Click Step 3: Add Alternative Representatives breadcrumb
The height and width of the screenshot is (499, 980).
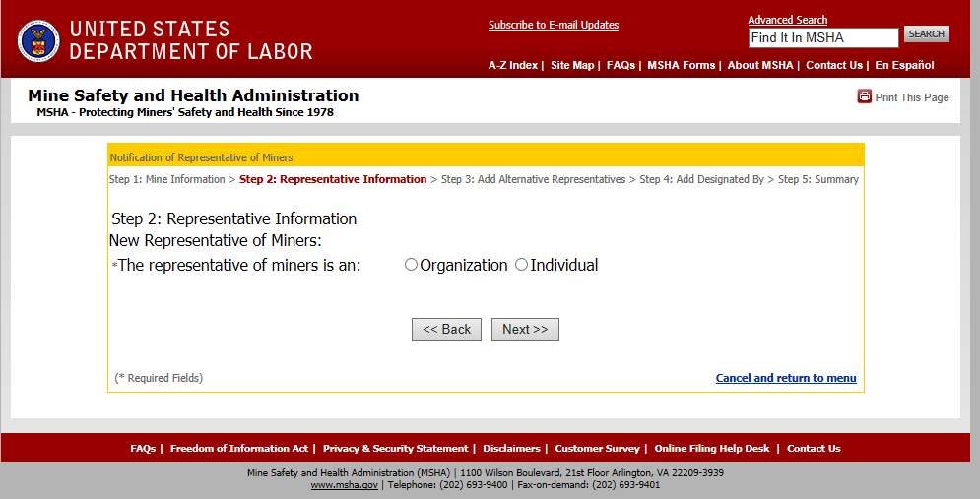pyautogui.click(x=533, y=179)
